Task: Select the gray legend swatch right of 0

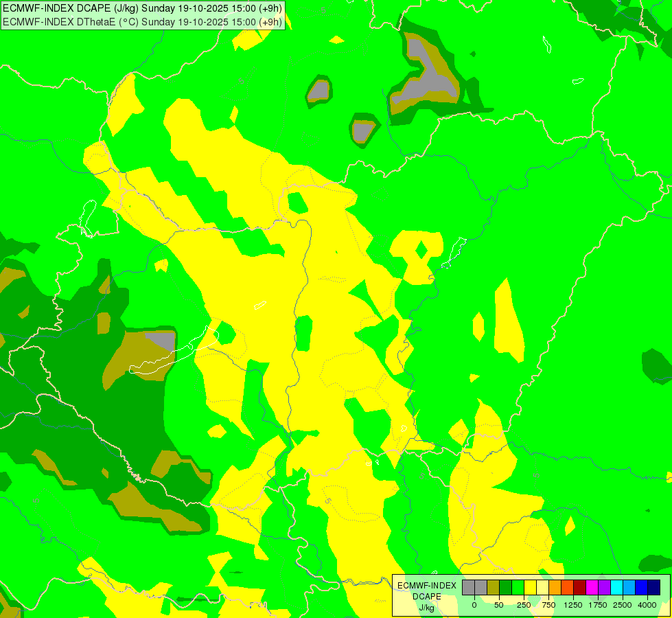Action: click(481, 588)
